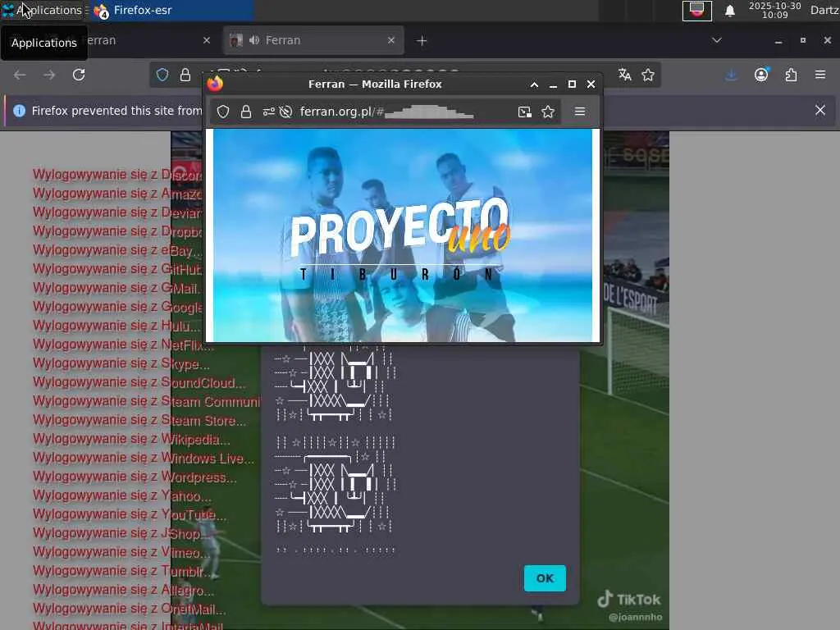Click the autoplay blocked icon in popup
840x630 pixels.
point(286,112)
